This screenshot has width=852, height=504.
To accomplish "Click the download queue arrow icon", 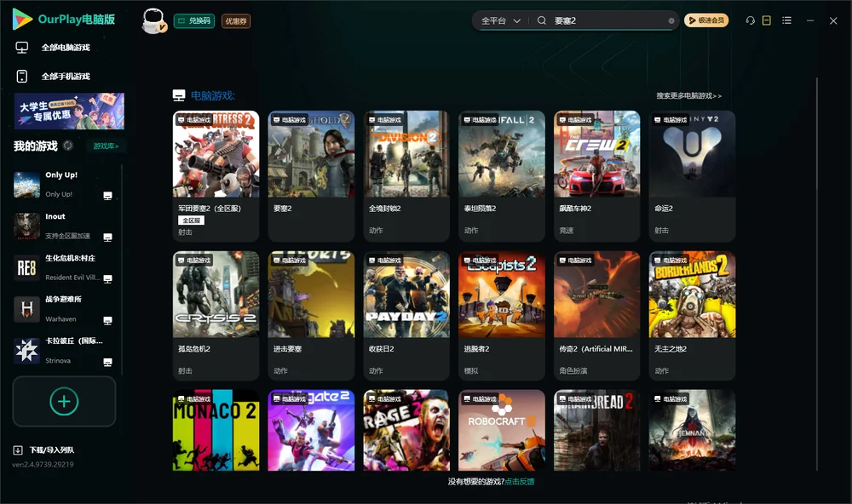I will (18, 450).
